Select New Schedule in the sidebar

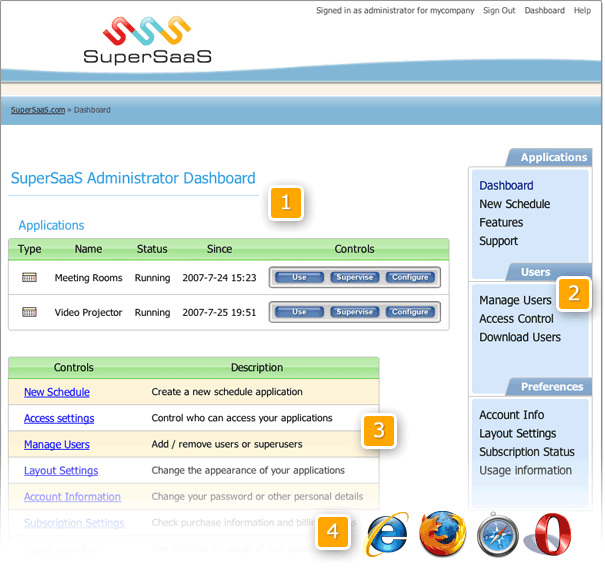[515, 204]
